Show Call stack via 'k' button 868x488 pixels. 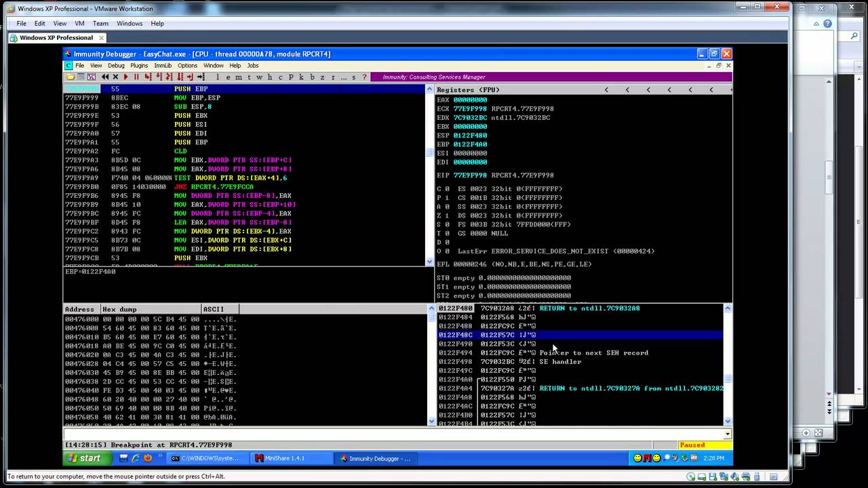(302, 77)
